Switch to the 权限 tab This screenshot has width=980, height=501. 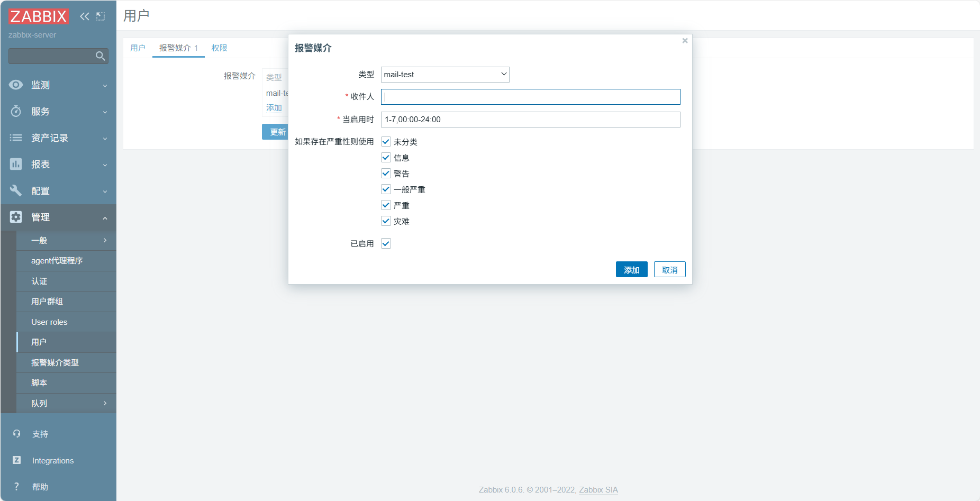219,48
